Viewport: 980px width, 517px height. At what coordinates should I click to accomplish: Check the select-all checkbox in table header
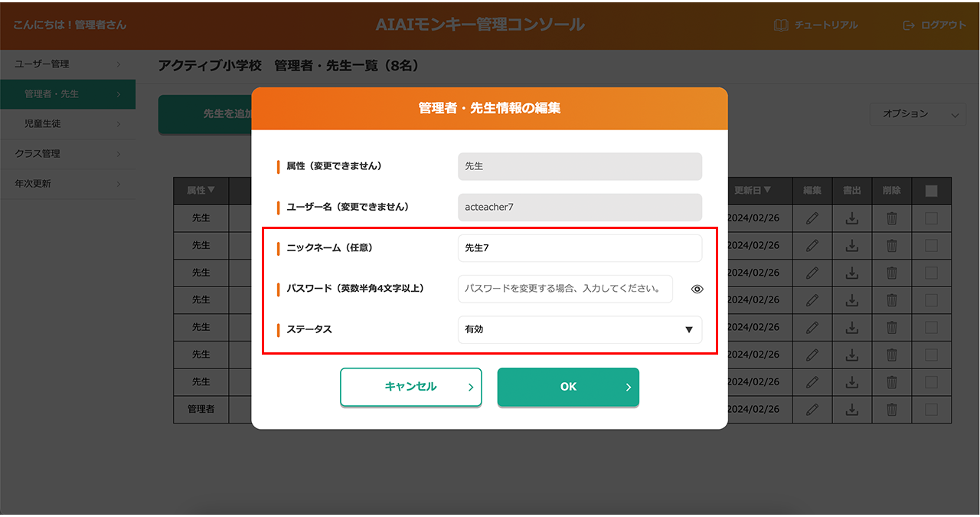(x=931, y=191)
